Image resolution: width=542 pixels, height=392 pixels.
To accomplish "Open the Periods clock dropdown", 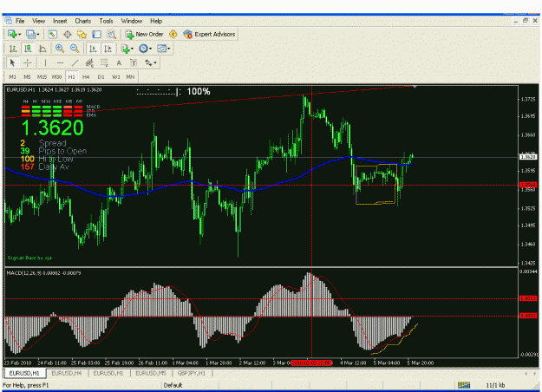I will click(x=146, y=49).
